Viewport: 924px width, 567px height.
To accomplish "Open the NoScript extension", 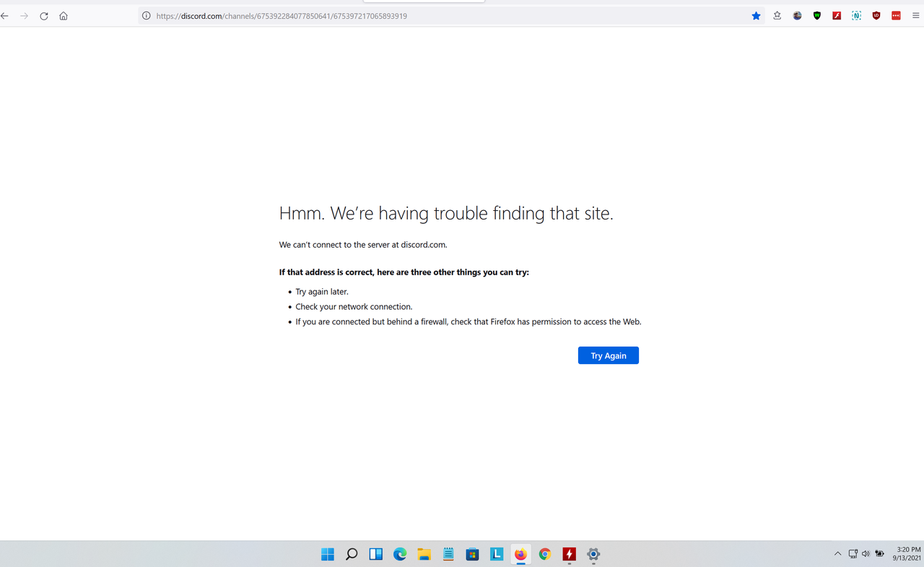I will [x=856, y=15].
